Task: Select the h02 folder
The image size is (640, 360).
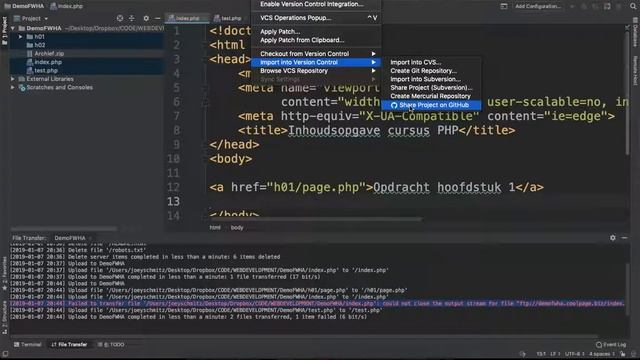Action: tap(40, 45)
